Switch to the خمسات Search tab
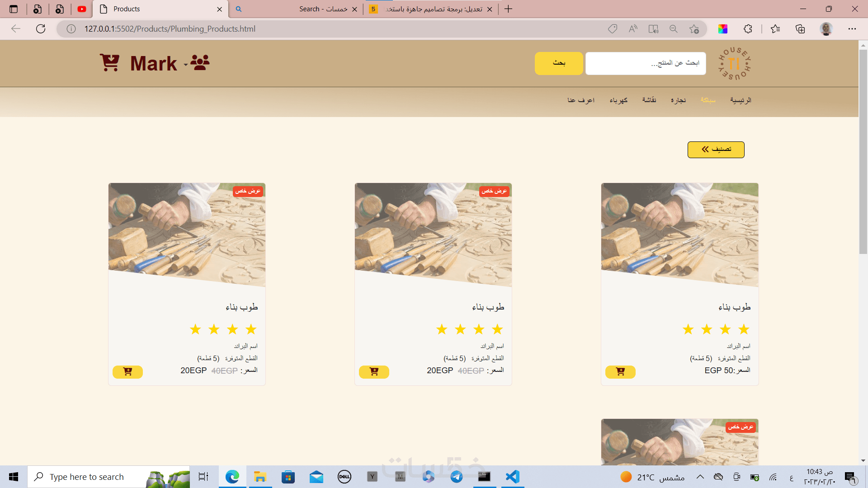The height and width of the screenshot is (488, 868). (316, 9)
